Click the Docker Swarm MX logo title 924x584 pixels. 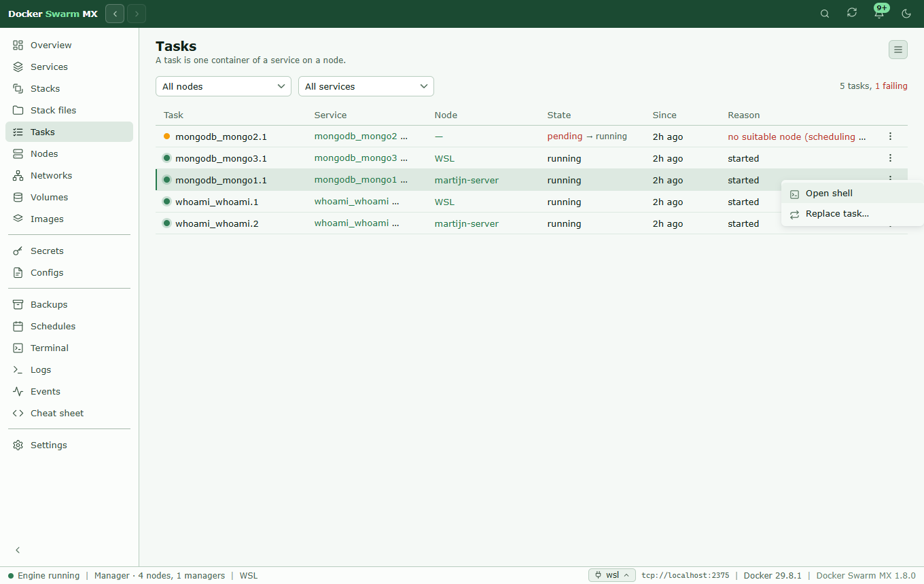[x=53, y=14]
